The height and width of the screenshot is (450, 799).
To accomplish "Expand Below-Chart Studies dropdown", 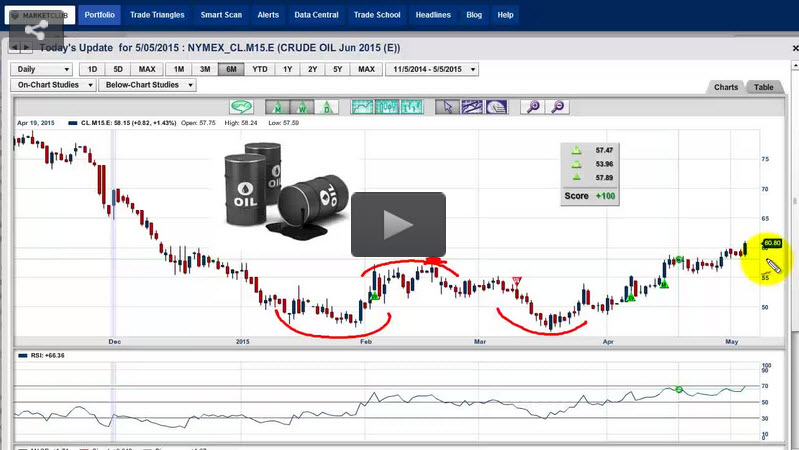I will click(148, 85).
